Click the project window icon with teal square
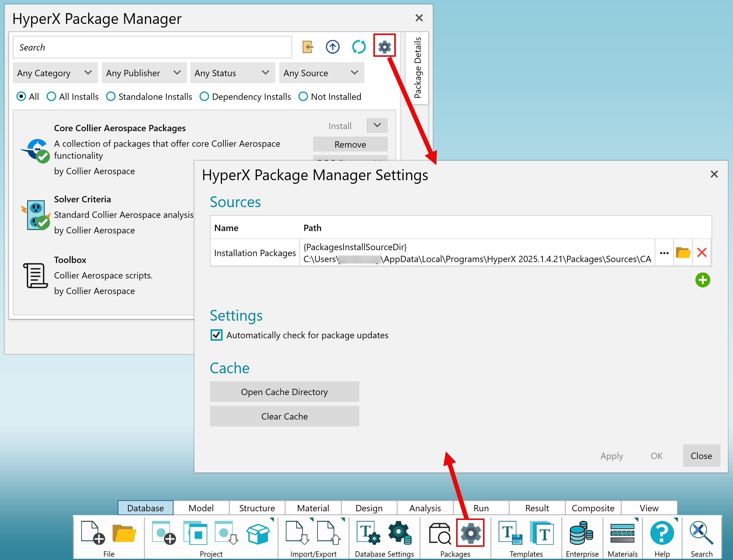 195,533
